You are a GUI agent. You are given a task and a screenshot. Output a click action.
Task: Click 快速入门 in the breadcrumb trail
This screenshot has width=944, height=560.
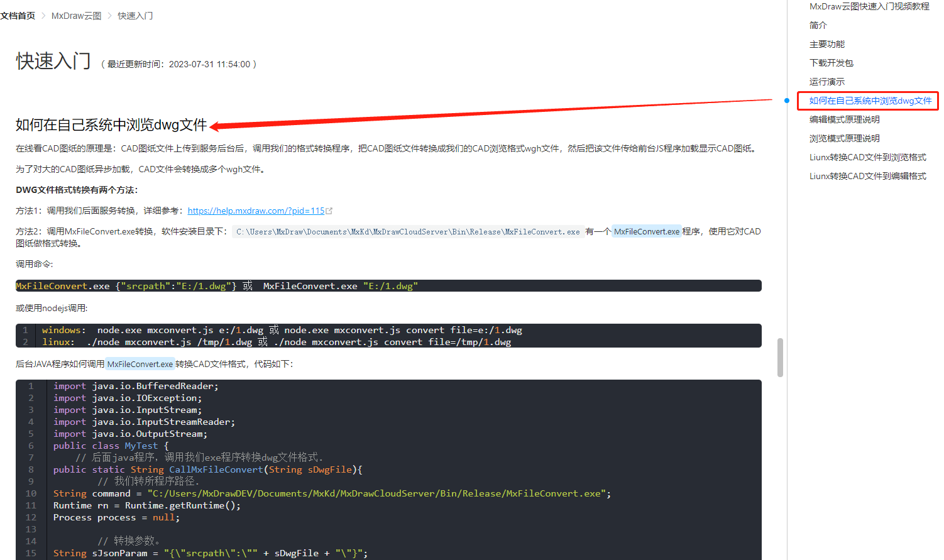tap(135, 16)
